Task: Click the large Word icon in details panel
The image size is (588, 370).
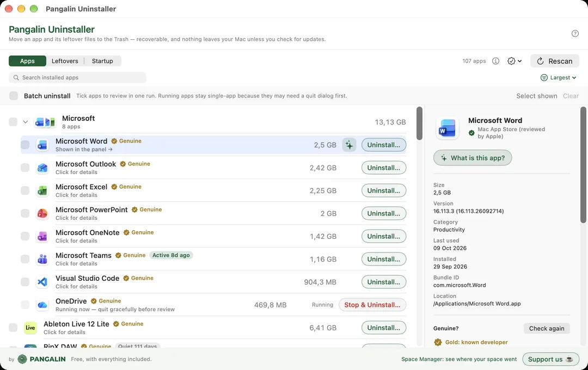Action: point(448,128)
